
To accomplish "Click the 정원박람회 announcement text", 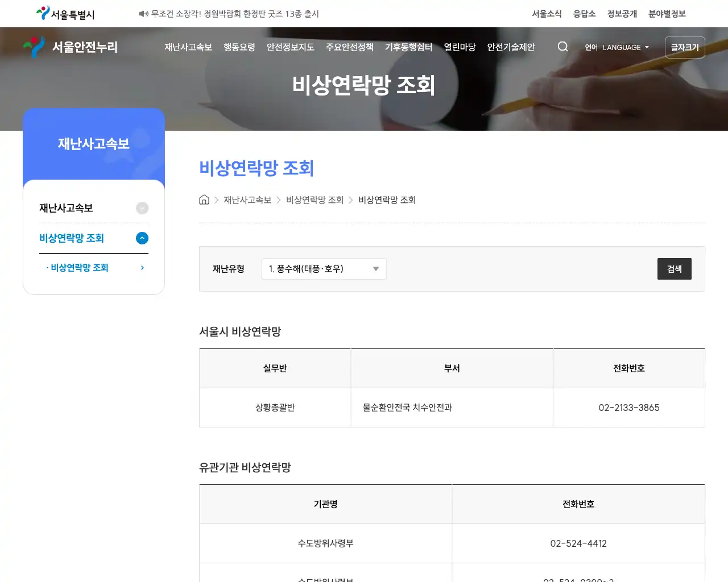I will [235, 14].
